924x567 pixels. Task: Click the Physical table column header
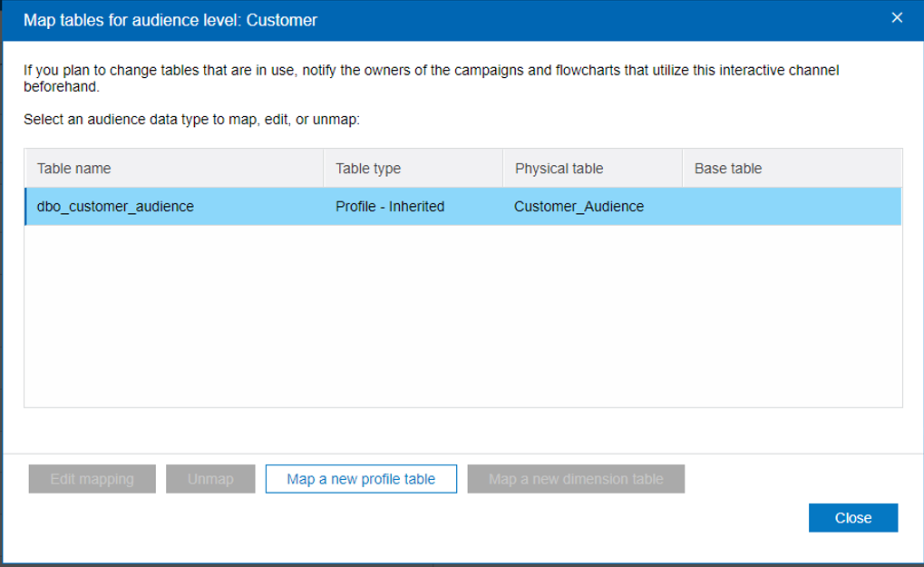(x=559, y=168)
